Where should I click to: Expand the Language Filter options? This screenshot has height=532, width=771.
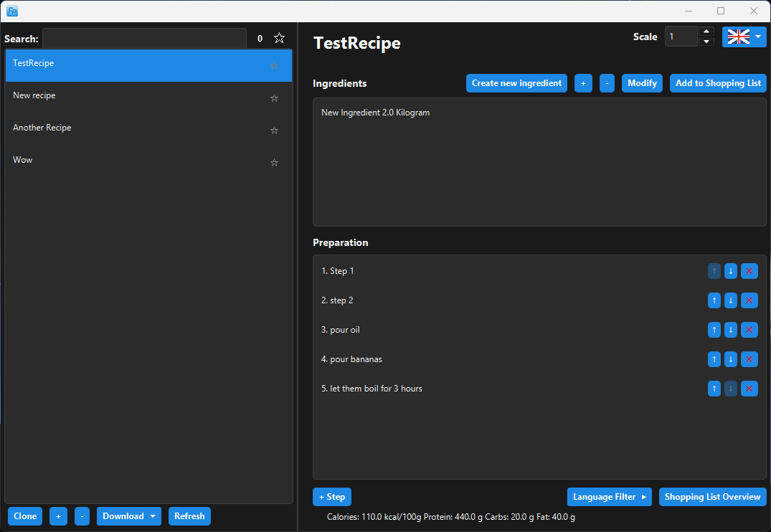click(610, 497)
